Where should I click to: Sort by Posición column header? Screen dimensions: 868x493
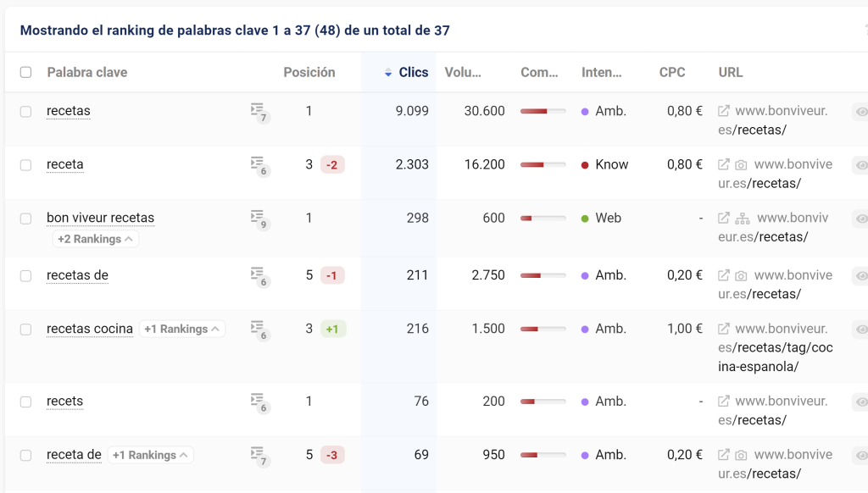coord(309,73)
